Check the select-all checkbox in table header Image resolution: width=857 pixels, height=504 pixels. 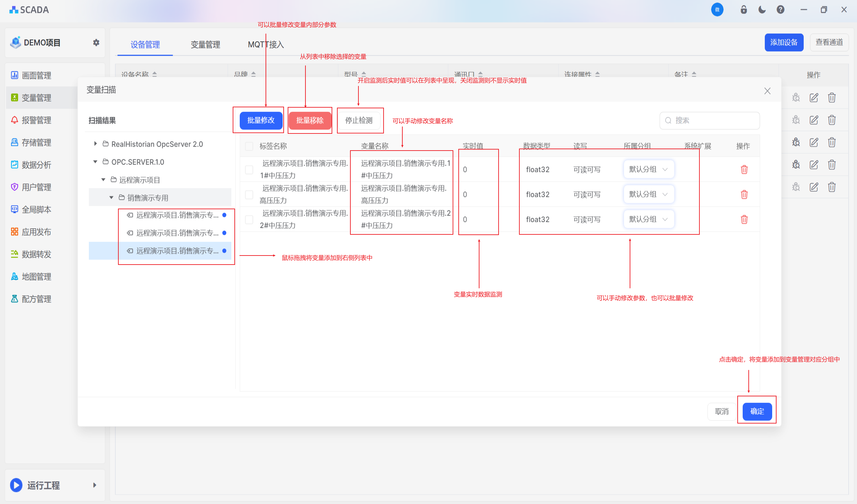coord(249,146)
